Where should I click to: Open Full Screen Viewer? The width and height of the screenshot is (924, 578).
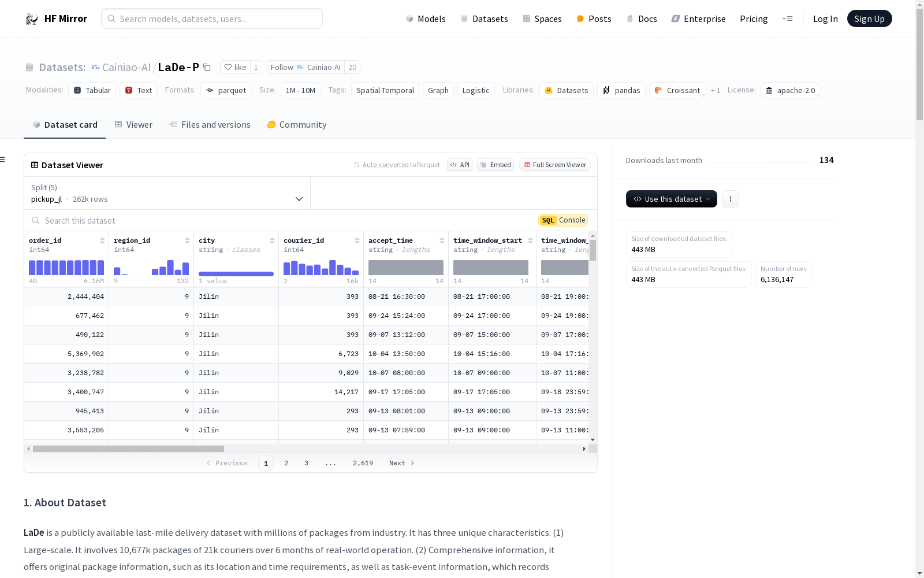555,165
